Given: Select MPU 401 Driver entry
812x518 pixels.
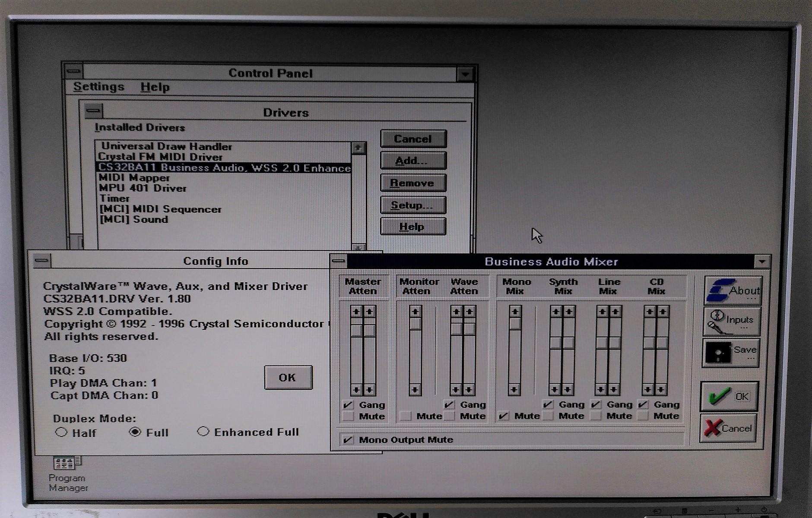Looking at the screenshot, I should (224, 188).
